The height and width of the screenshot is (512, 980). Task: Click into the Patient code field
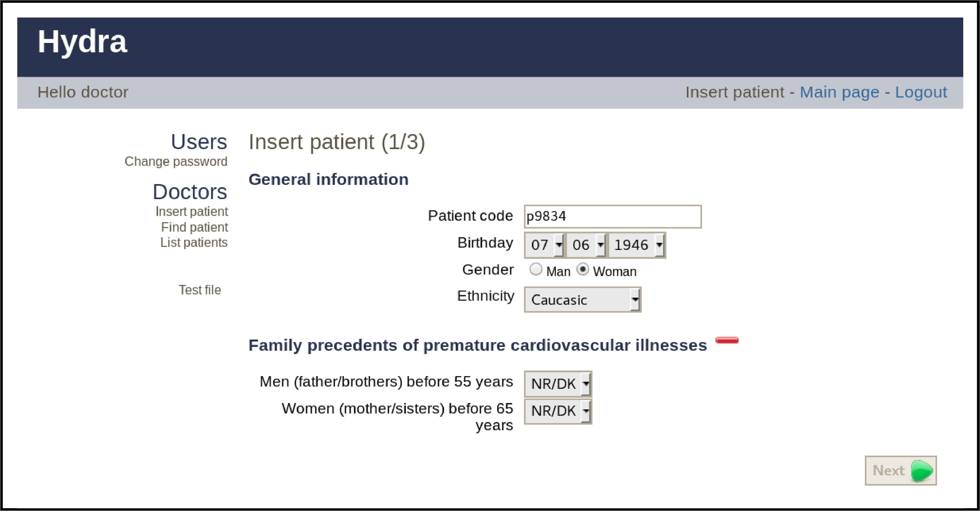click(x=612, y=217)
